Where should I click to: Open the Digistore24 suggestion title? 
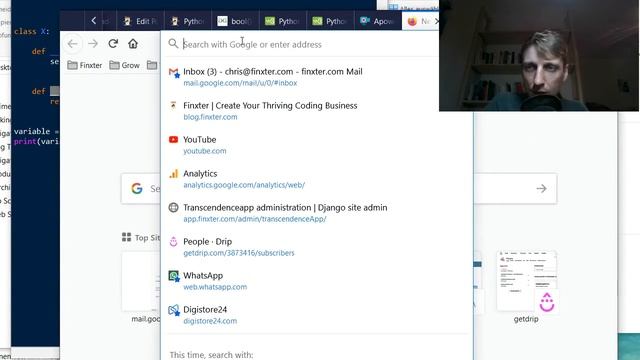[x=205, y=309]
